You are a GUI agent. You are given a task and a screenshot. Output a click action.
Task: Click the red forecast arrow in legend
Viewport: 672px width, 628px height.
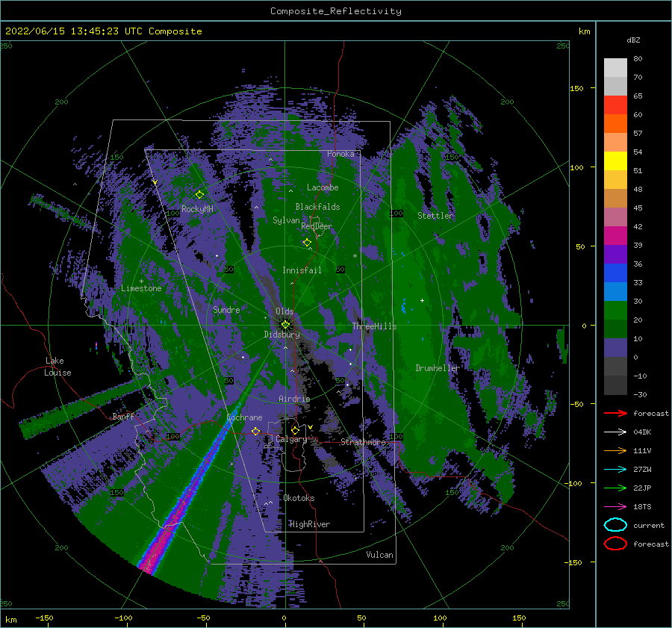click(x=615, y=413)
